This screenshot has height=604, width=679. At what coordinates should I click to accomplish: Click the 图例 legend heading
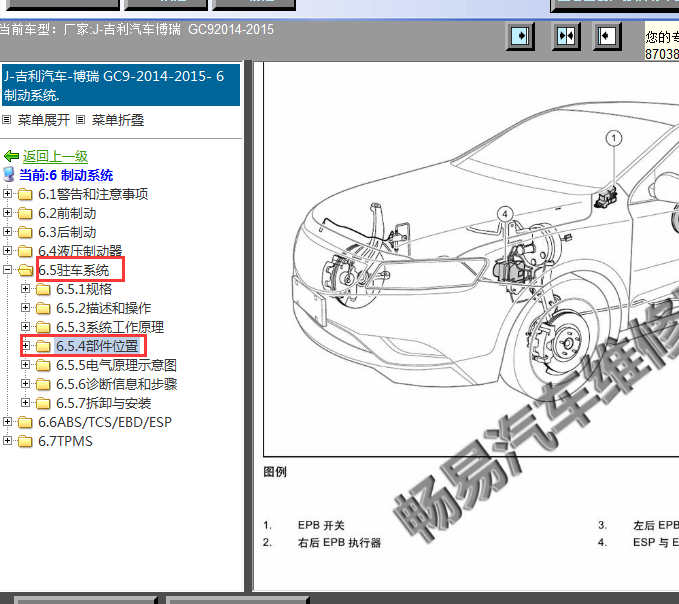coord(275,472)
